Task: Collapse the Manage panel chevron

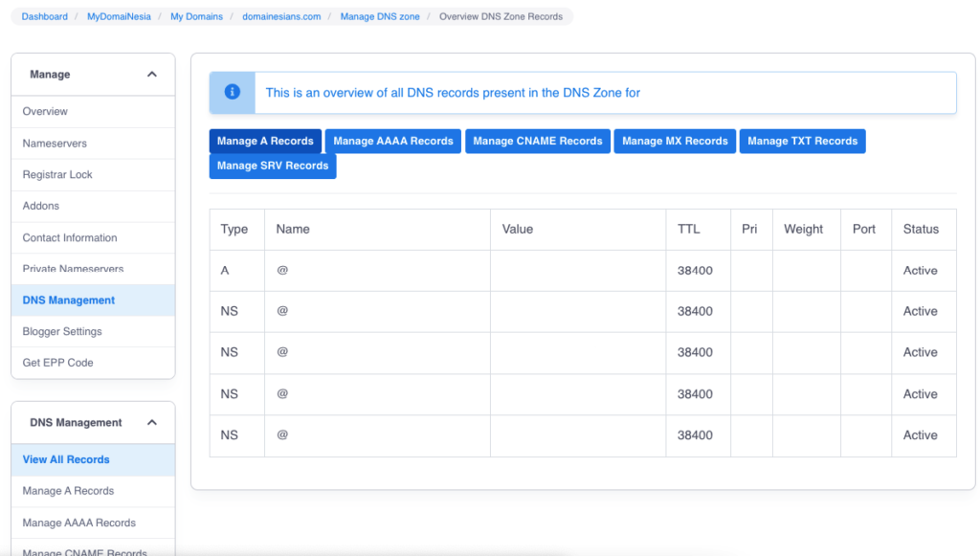Action: [x=152, y=75]
